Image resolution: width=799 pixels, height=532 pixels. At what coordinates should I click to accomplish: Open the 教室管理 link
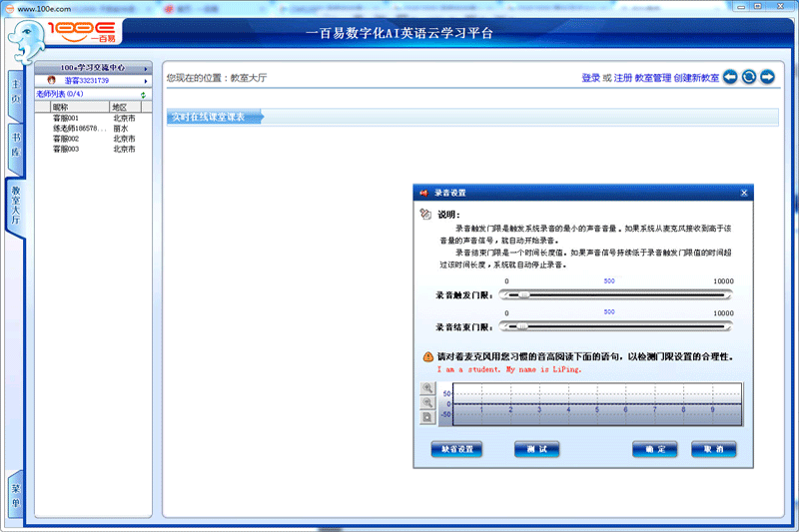pos(653,78)
